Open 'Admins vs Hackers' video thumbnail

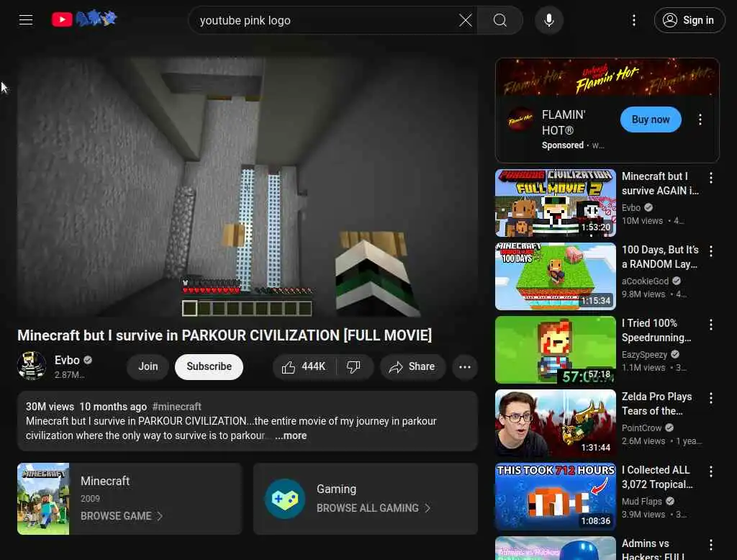click(556, 548)
